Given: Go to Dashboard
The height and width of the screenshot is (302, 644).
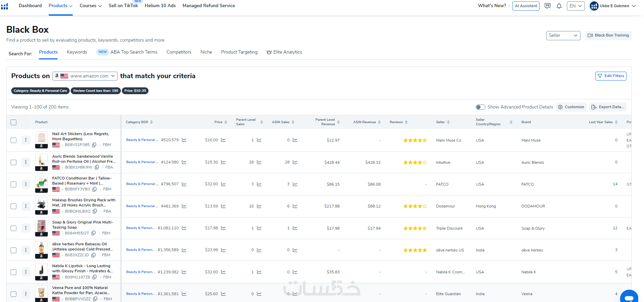Looking at the screenshot, I should (30, 6).
